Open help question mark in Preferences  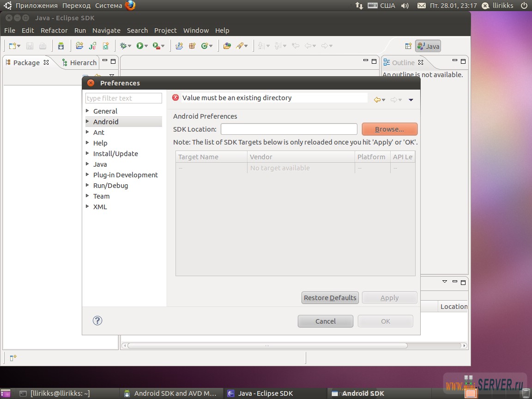tap(97, 320)
